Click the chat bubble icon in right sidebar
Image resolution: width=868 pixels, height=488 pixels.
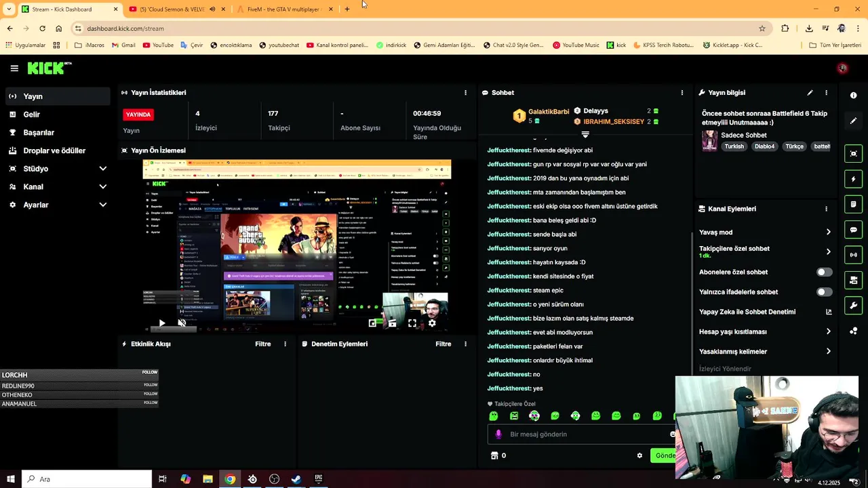853,230
